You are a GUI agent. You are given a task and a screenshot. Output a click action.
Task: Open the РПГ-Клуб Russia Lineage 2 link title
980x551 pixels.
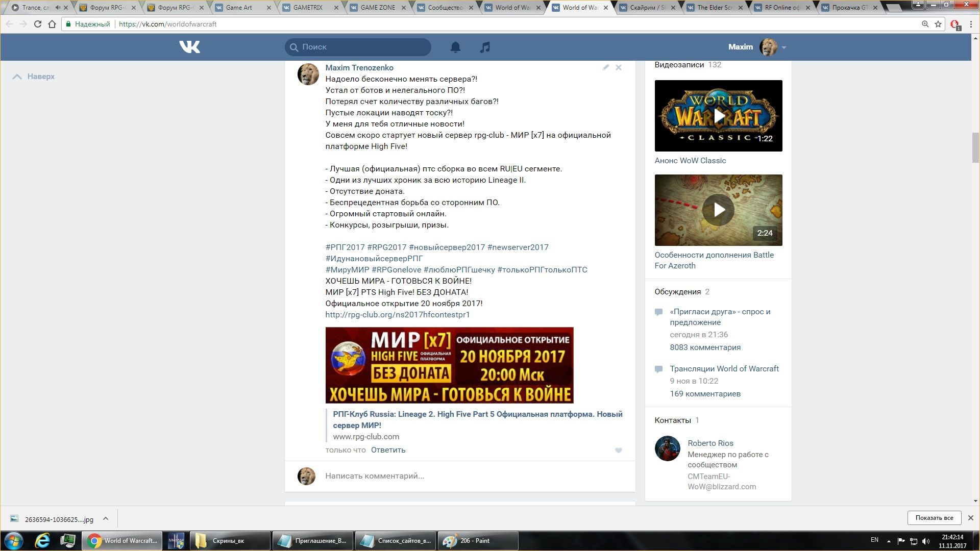(x=478, y=420)
